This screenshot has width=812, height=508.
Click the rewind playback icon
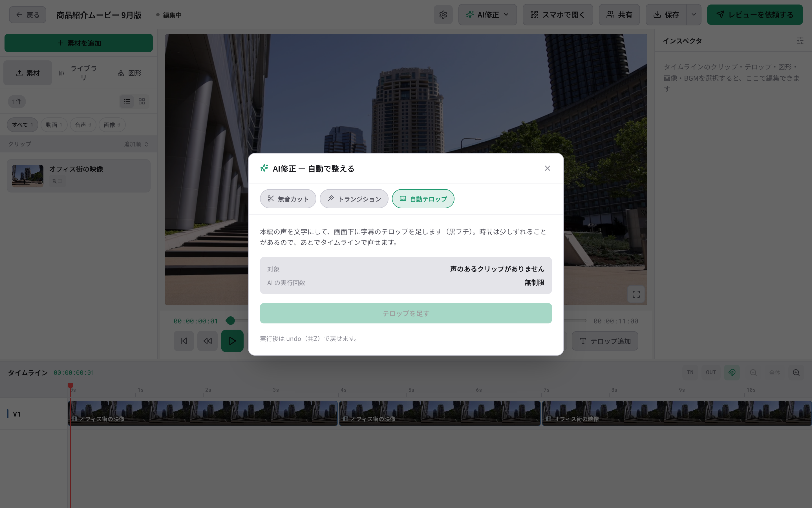point(207,341)
